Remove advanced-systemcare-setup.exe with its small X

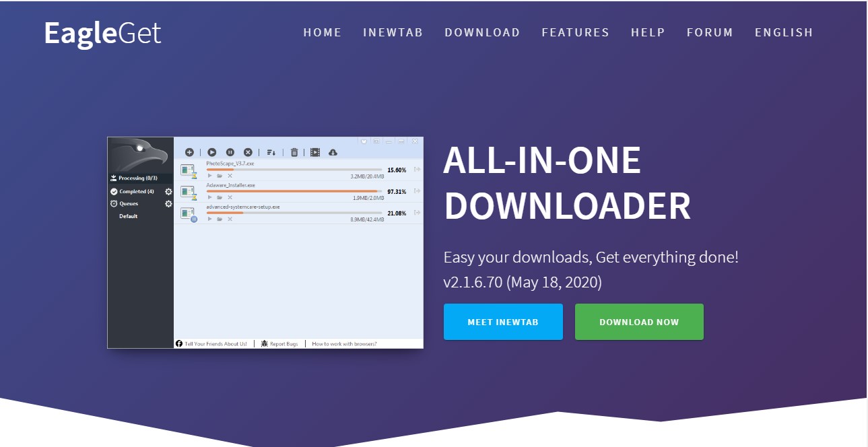(230, 219)
